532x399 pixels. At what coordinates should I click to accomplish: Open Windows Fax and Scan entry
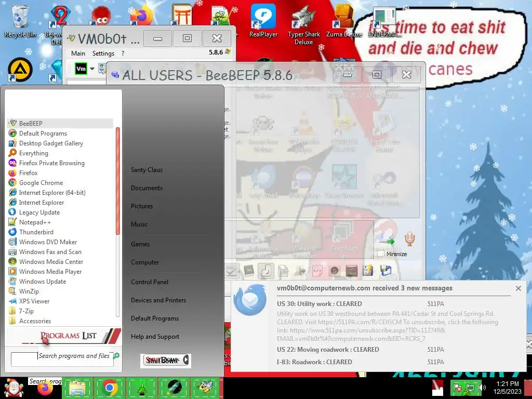tap(60, 251)
